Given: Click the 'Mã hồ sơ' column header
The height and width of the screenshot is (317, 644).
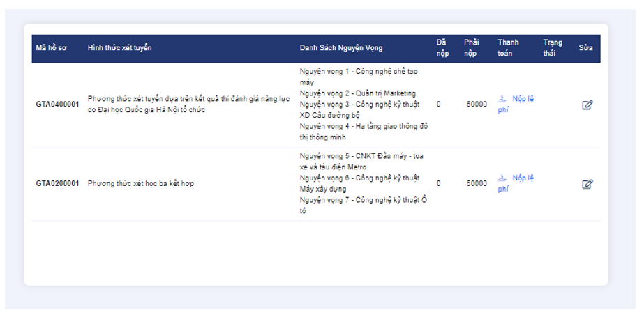Looking at the screenshot, I should pyautogui.click(x=51, y=48).
